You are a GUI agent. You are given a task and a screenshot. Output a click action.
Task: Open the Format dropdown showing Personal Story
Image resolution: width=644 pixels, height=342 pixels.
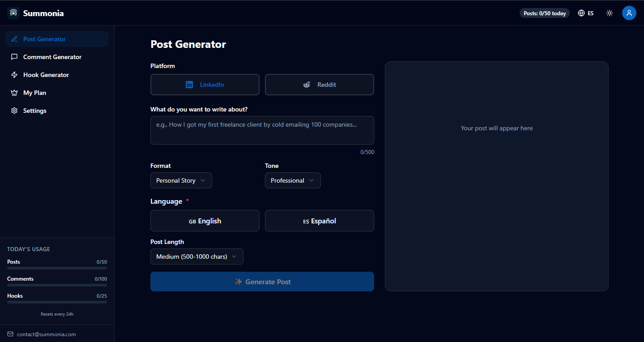pos(181,180)
